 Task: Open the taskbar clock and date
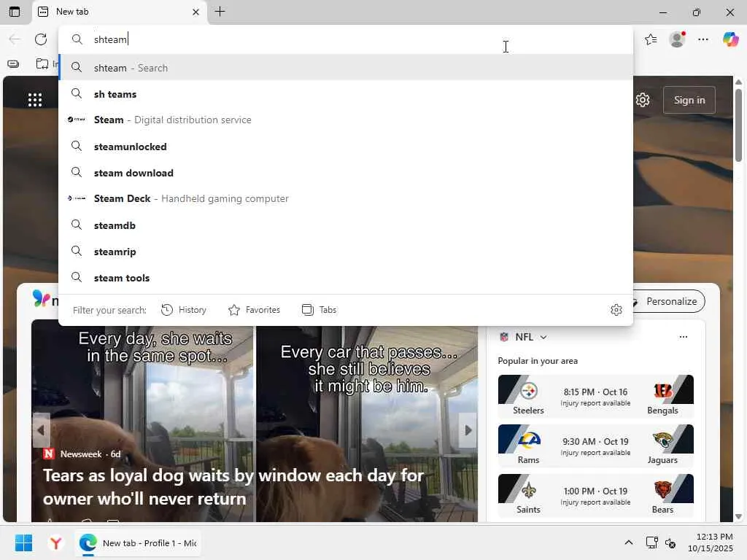coord(711,542)
